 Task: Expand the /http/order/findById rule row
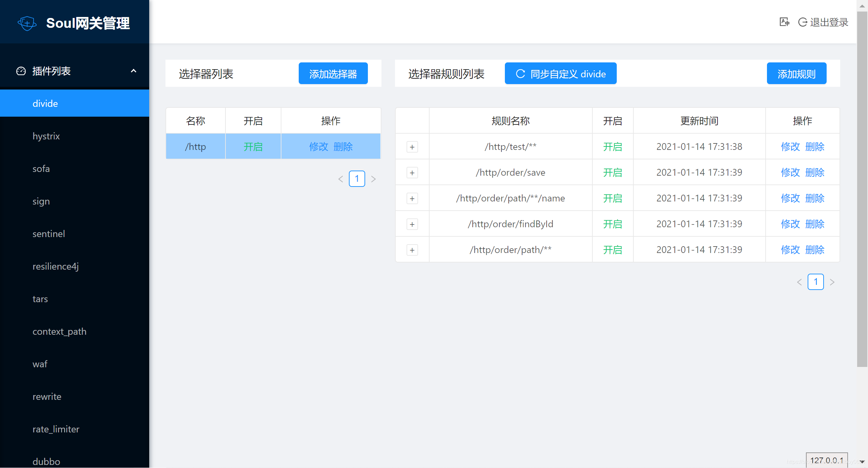coord(412,224)
